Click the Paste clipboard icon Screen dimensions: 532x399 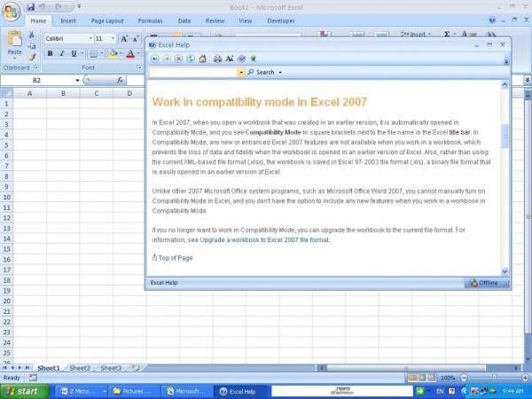tap(14, 39)
